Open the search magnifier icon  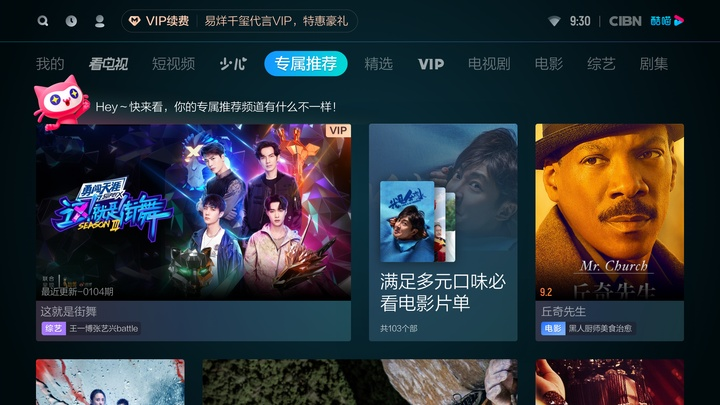tap(43, 21)
